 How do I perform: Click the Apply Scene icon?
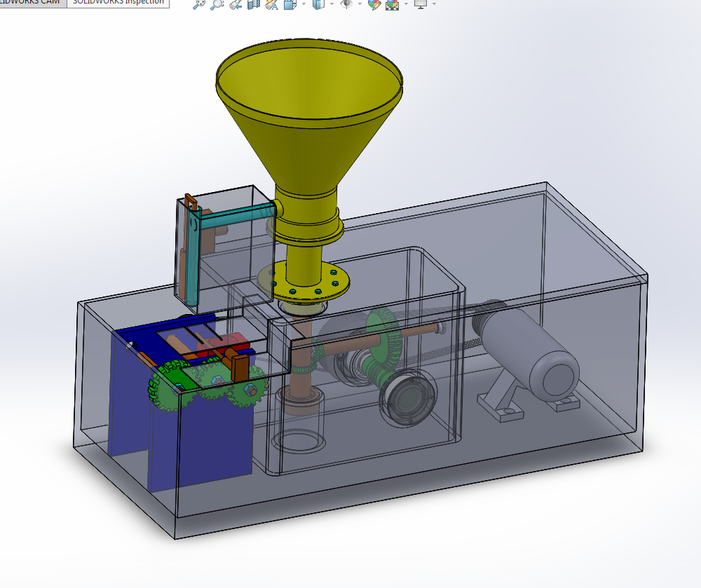coord(392,4)
